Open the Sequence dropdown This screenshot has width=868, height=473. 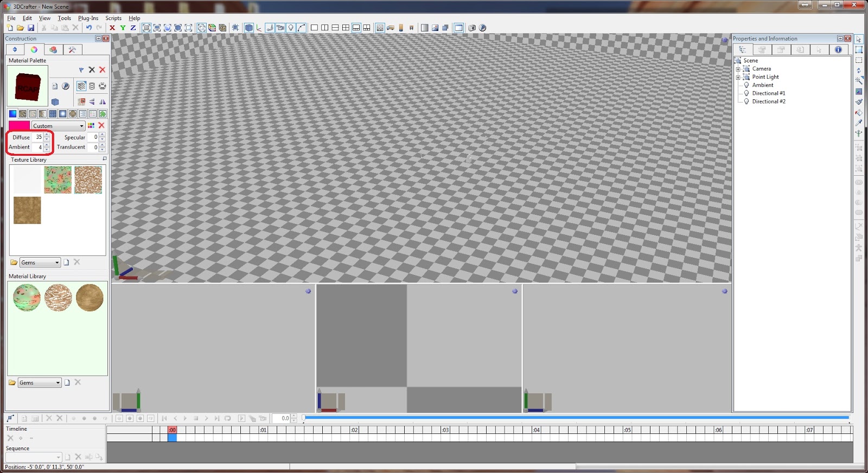(34, 457)
